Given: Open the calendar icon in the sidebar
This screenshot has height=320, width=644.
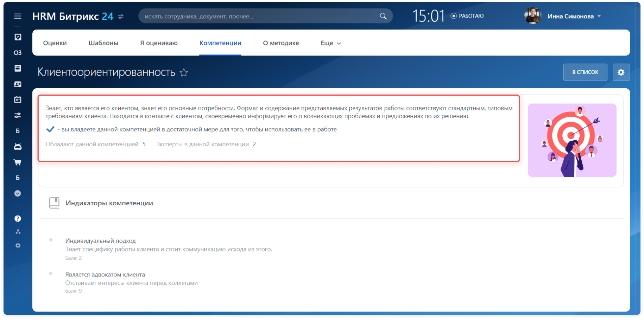Looking at the screenshot, I should pos(18,100).
